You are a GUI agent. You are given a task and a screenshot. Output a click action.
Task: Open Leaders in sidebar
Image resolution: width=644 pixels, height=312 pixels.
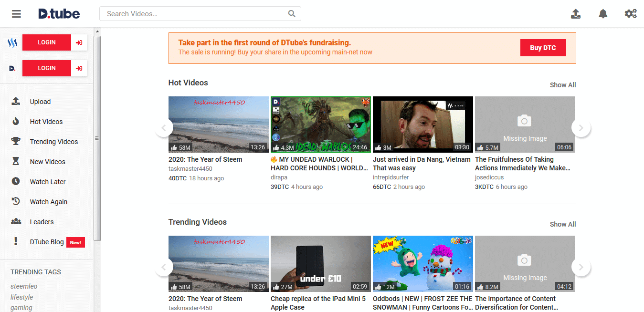pos(42,222)
